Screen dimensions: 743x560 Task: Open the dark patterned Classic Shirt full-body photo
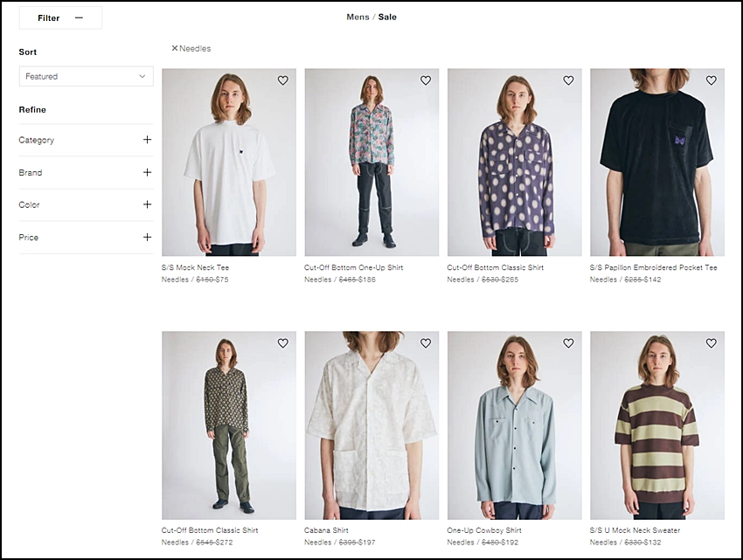pyautogui.click(x=229, y=425)
